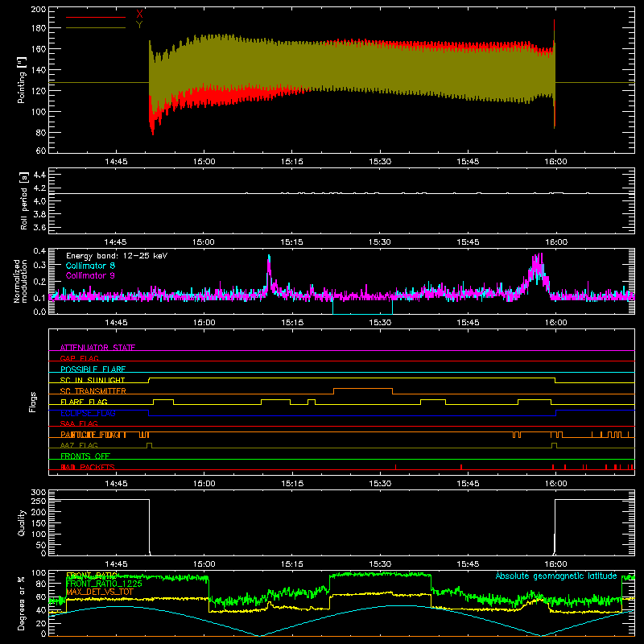Click raised SC_TRANSMITTER segment in Flags plot
Screen dimensions: 644x644
(x=363, y=388)
